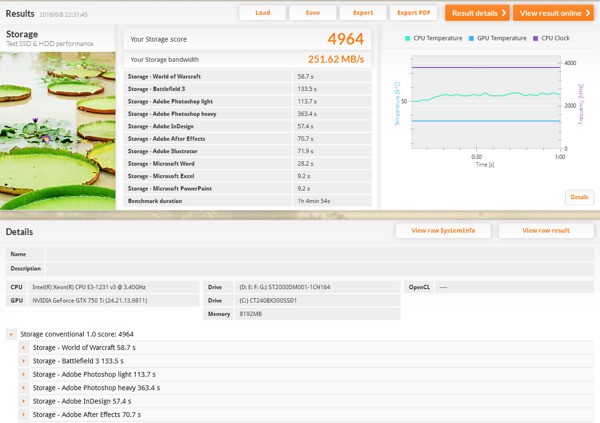Save the benchmark result
The image size is (600, 423).
(x=313, y=13)
